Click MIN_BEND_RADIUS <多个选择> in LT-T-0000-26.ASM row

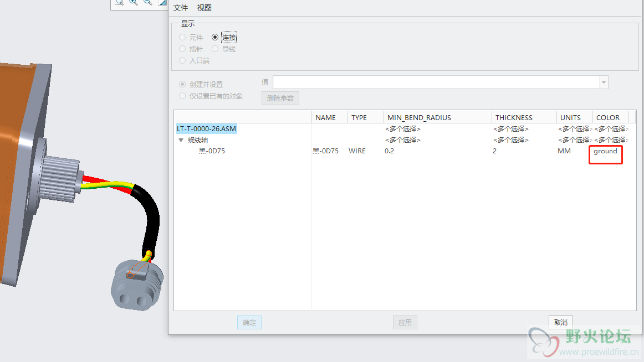402,129
